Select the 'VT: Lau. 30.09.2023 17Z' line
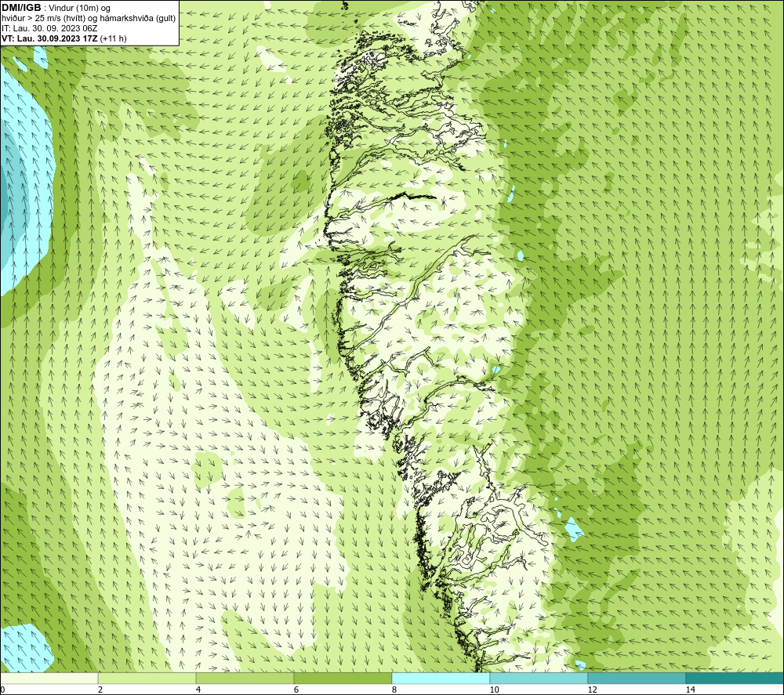Image resolution: width=784 pixels, height=695 pixels. (x=50, y=38)
